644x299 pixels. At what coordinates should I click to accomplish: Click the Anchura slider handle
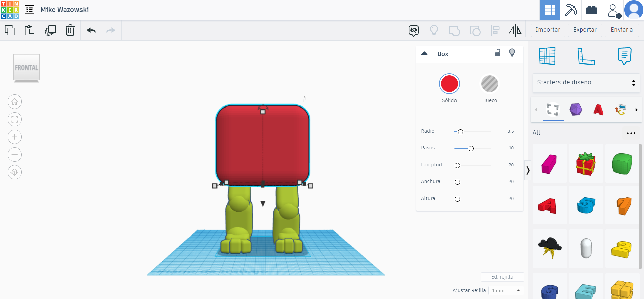coord(457,182)
